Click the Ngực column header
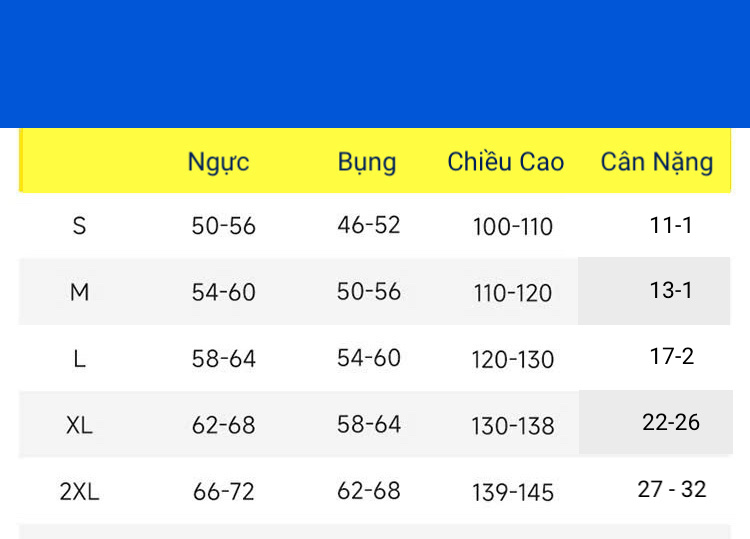The image size is (750, 539). [x=218, y=162]
